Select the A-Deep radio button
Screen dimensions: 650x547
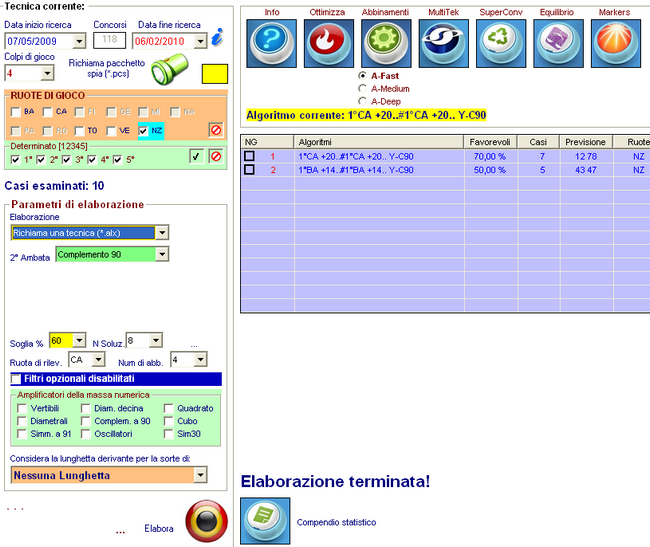click(362, 102)
